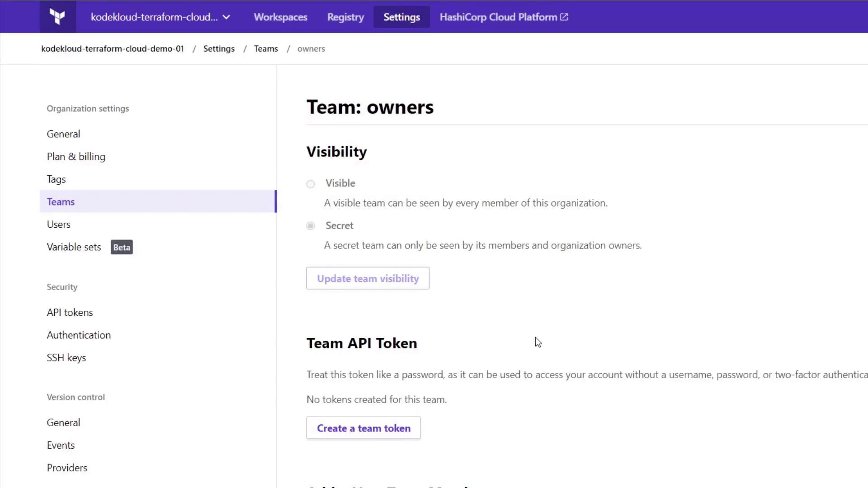Click Update team visibility button
868x488 pixels.
click(x=368, y=278)
